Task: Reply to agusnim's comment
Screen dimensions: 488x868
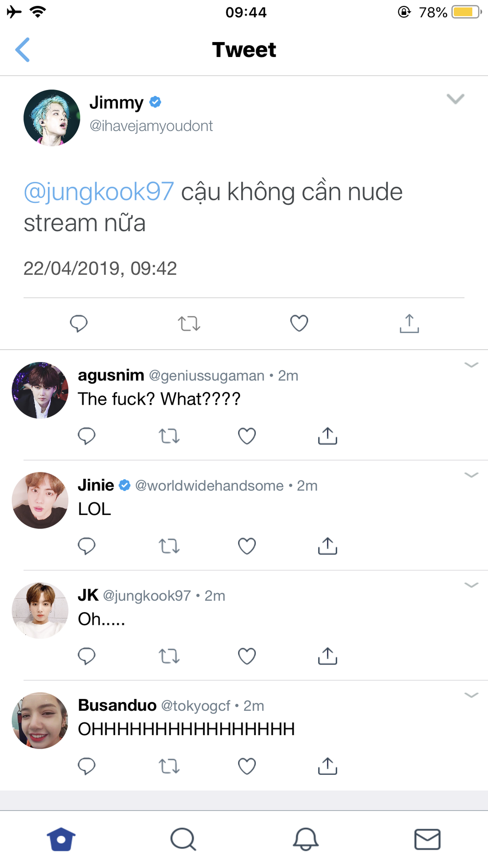Action: [x=86, y=436]
